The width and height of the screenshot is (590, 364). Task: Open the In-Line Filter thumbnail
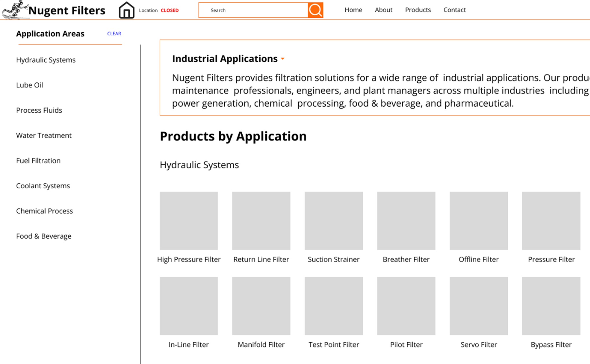pyautogui.click(x=189, y=306)
